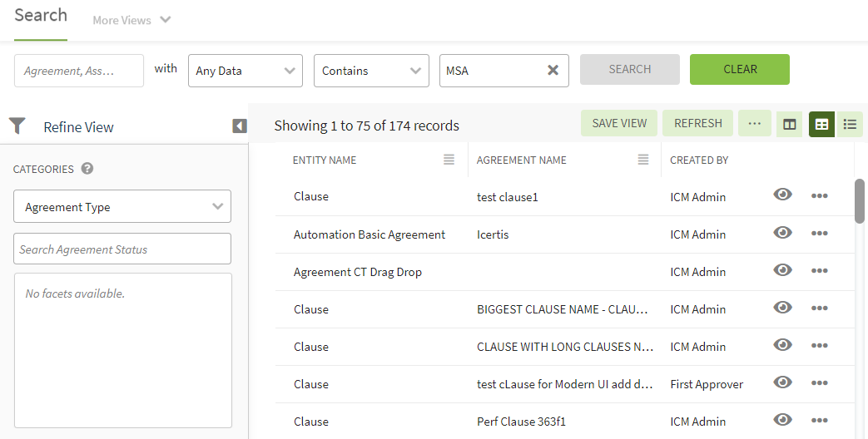868x439 pixels.
Task: Open the More Views menu
Action: [x=131, y=20]
